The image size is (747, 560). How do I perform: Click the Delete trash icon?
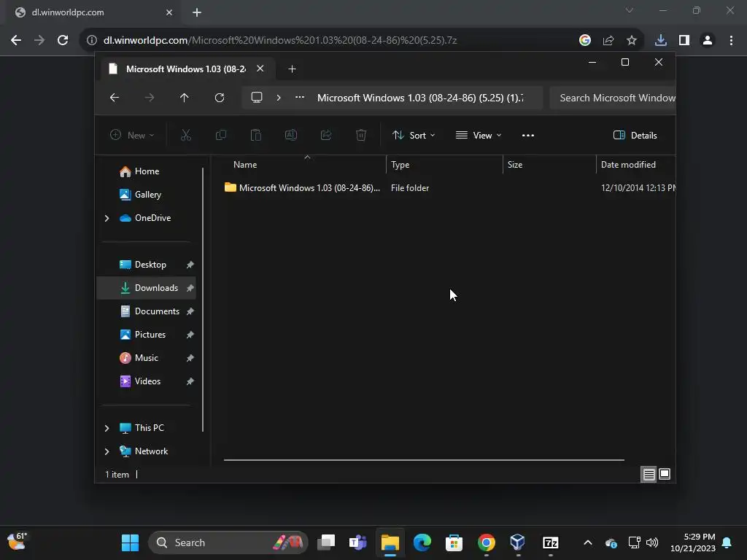pos(361,135)
